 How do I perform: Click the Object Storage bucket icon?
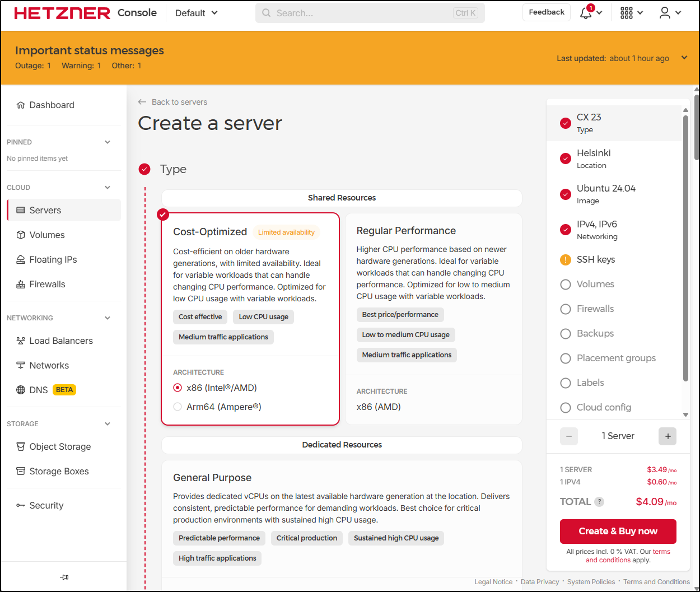coord(21,447)
